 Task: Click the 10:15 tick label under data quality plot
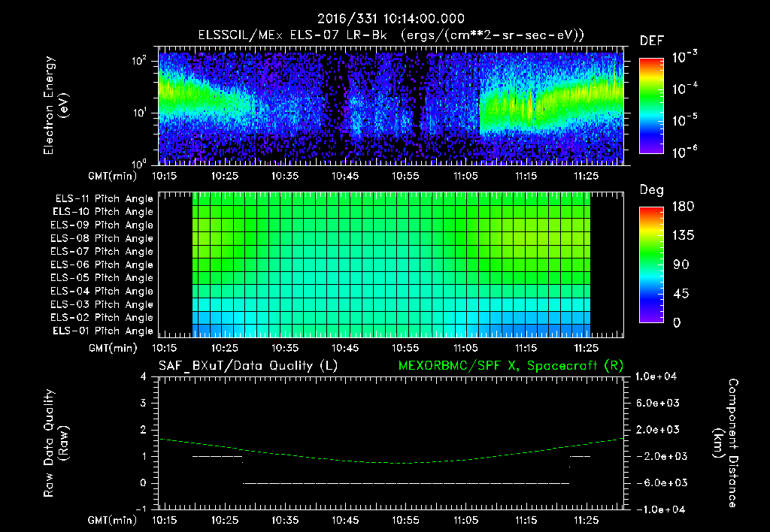(165, 520)
